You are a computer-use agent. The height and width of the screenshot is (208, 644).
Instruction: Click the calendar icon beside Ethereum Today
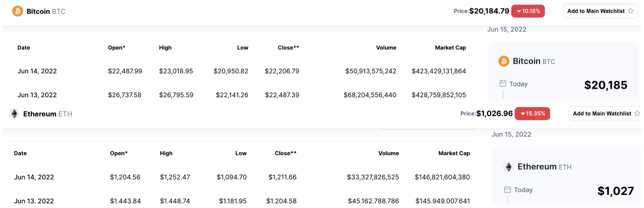point(508,190)
